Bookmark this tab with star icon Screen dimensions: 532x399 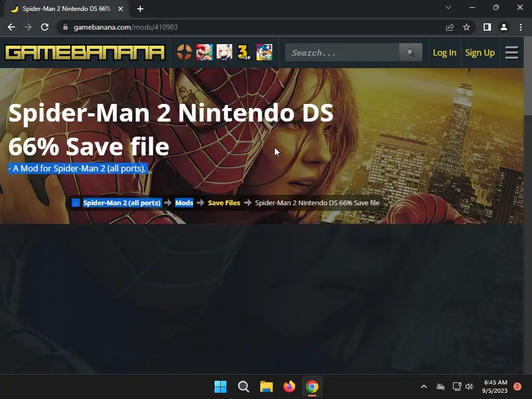click(x=467, y=27)
